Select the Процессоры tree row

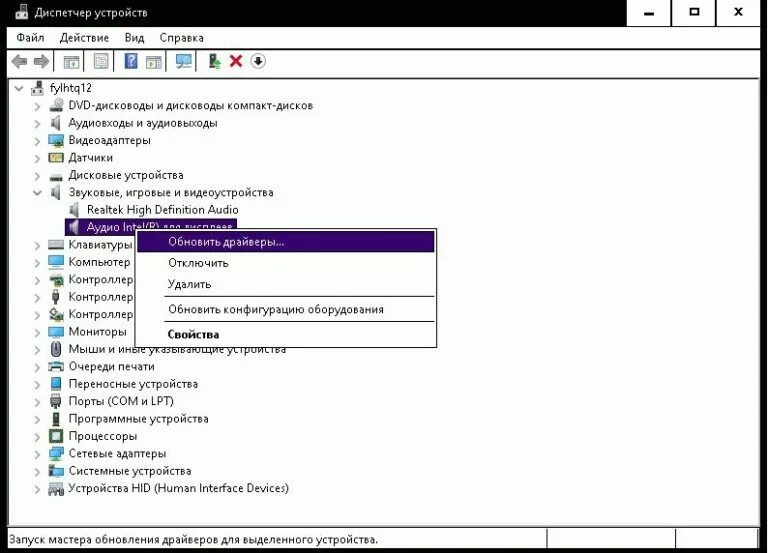(103, 436)
